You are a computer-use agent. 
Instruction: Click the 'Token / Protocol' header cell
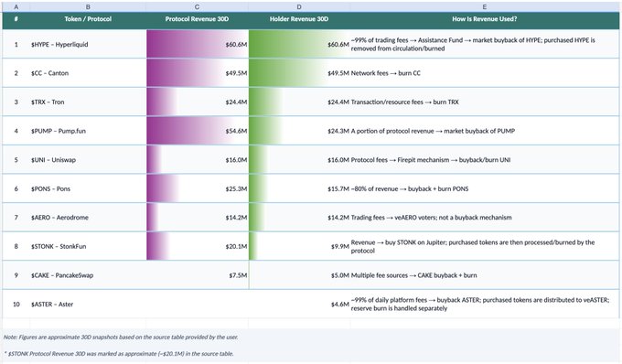pos(88,19)
